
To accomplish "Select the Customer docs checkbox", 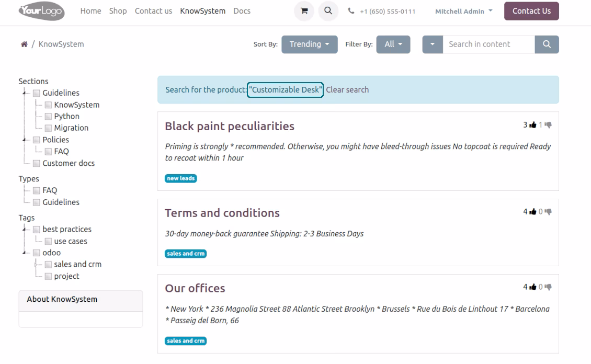I will pyautogui.click(x=37, y=164).
